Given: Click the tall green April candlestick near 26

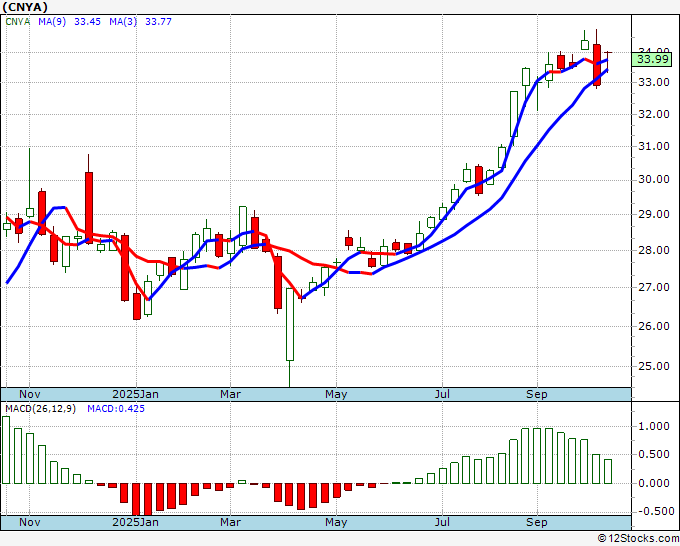Looking at the screenshot, I should pyautogui.click(x=290, y=324).
